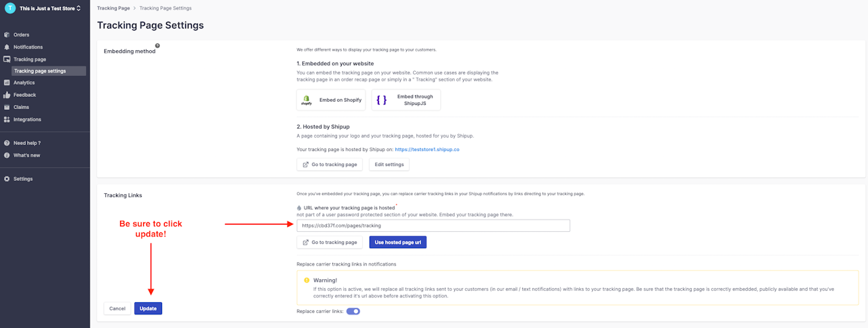
Task: Choose Embed through ShipupJS option
Action: [x=406, y=100]
